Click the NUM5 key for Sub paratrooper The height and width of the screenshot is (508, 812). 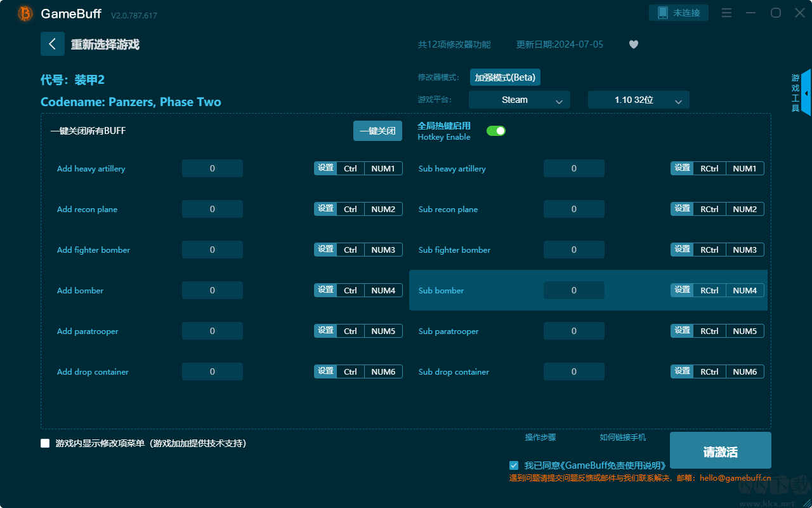tap(745, 331)
